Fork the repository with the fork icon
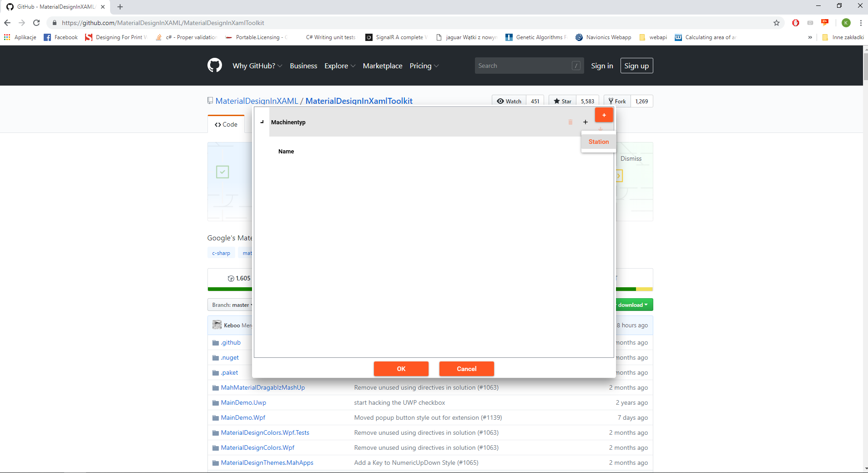The image size is (868, 473). point(617,101)
